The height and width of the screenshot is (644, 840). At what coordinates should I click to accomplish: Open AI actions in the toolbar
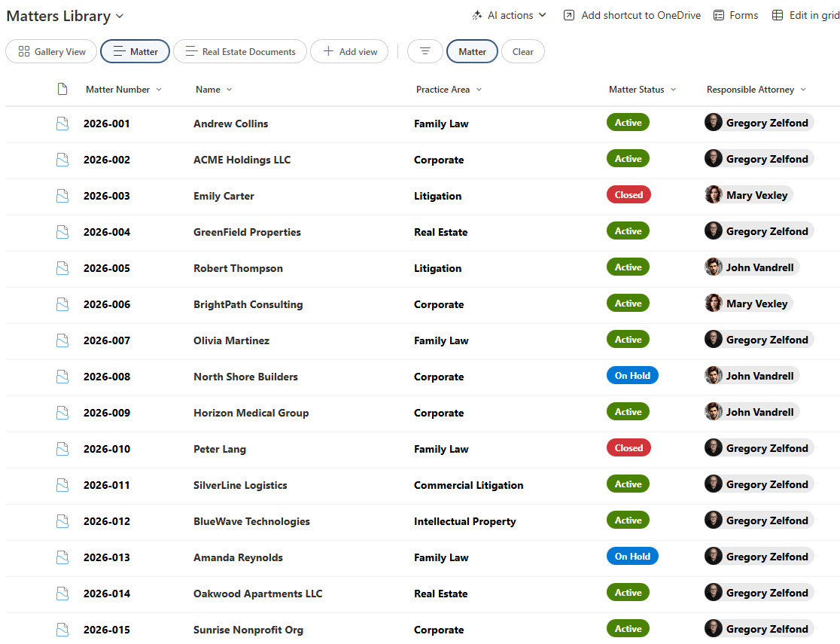(x=509, y=14)
